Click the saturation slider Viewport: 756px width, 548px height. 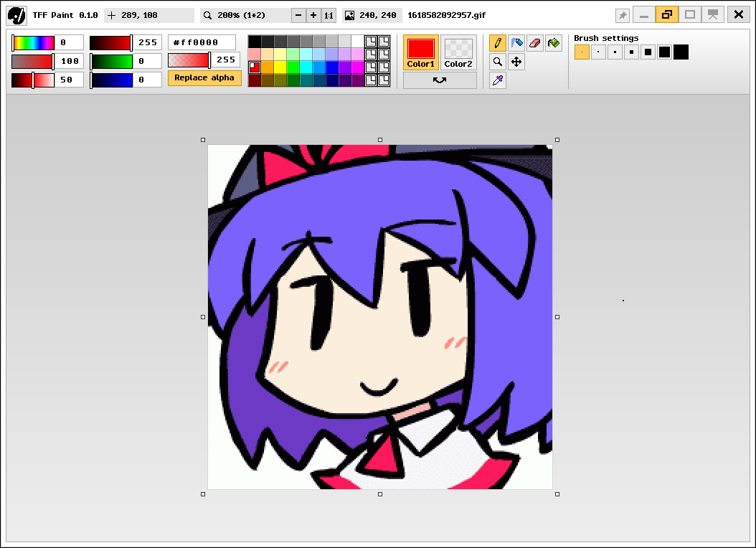(x=33, y=61)
